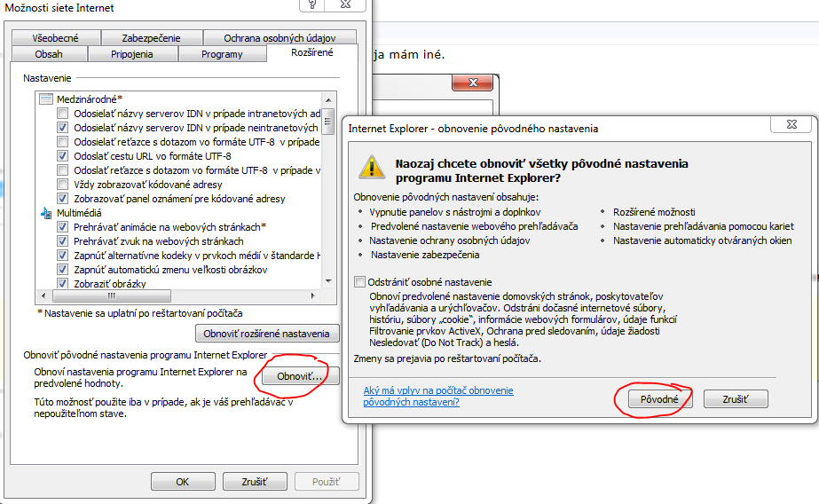Enable 'Vždy zobrazovať kódované adresy'
This screenshot has height=504, width=819.
[63, 185]
